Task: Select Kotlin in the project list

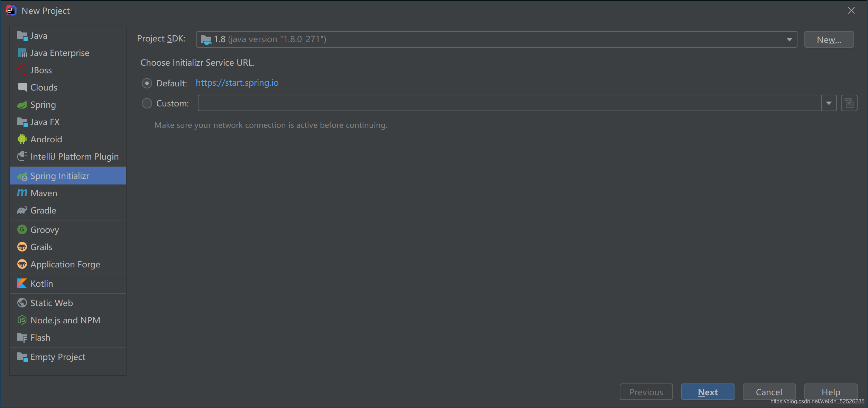Action: pyautogui.click(x=68, y=284)
